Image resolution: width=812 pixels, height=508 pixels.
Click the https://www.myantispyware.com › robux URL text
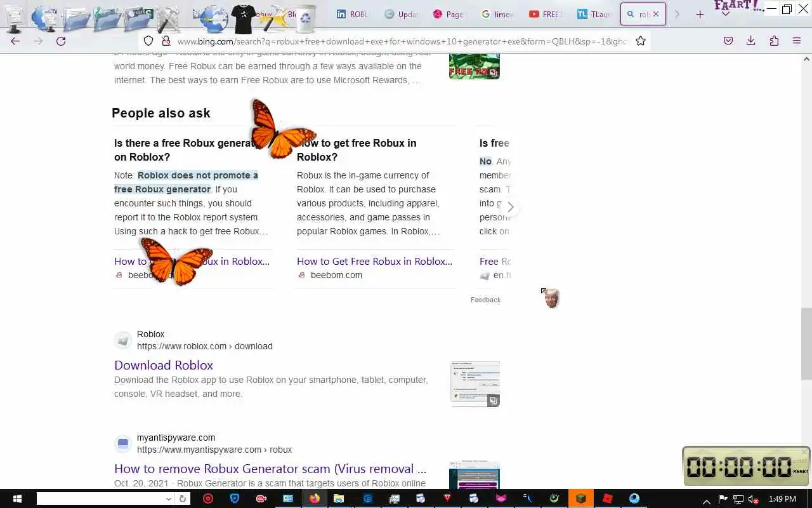[214, 450]
